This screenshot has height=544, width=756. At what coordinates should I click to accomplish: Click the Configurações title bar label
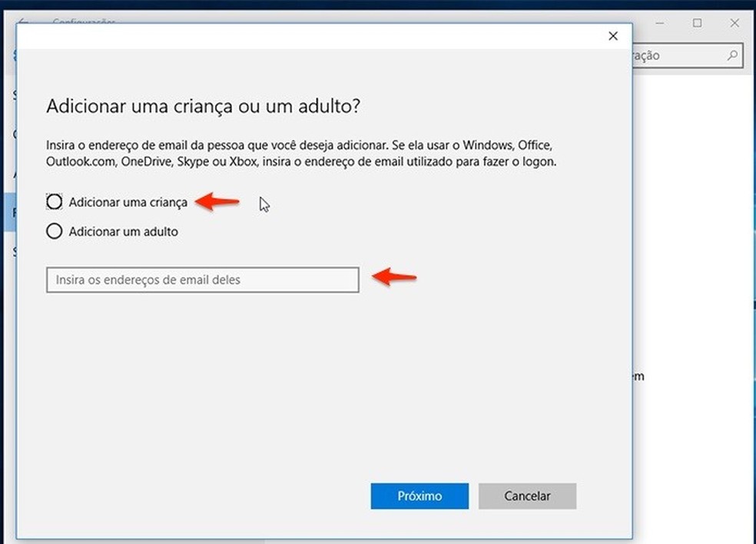pos(85,23)
